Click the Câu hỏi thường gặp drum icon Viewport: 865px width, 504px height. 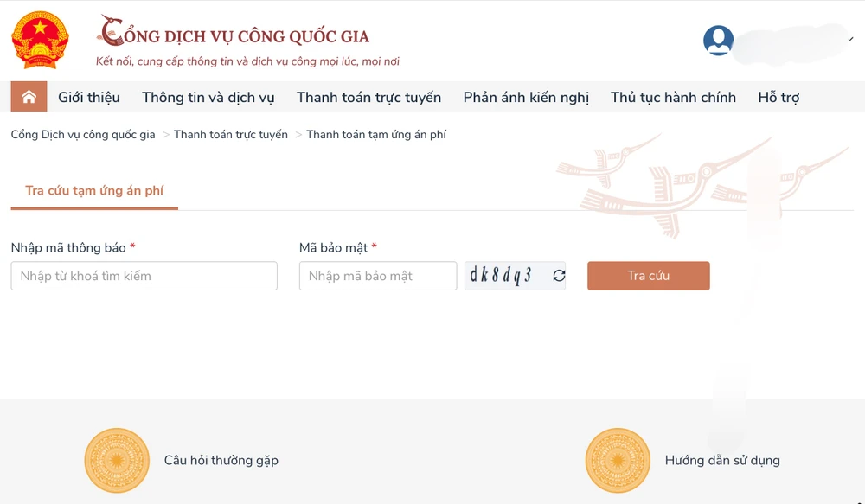click(117, 460)
